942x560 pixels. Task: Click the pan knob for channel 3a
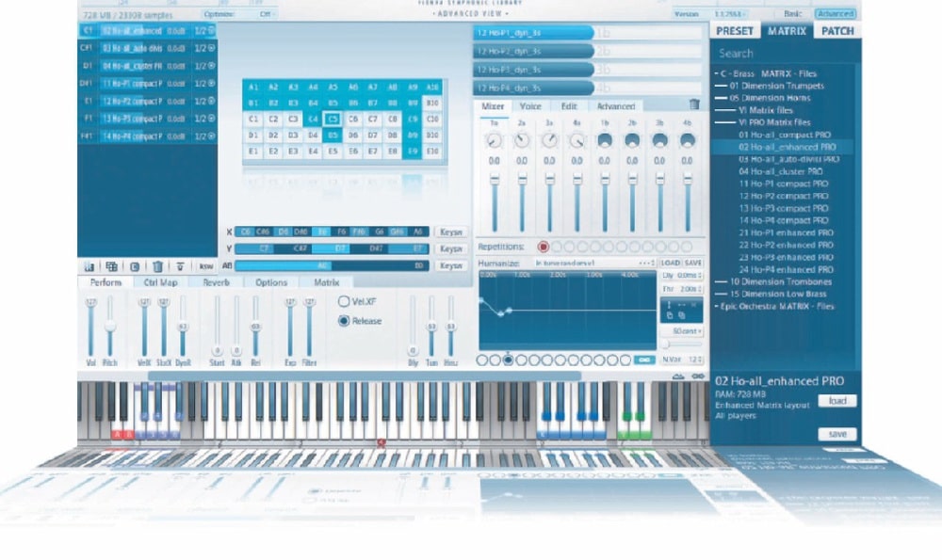pyautogui.click(x=549, y=140)
